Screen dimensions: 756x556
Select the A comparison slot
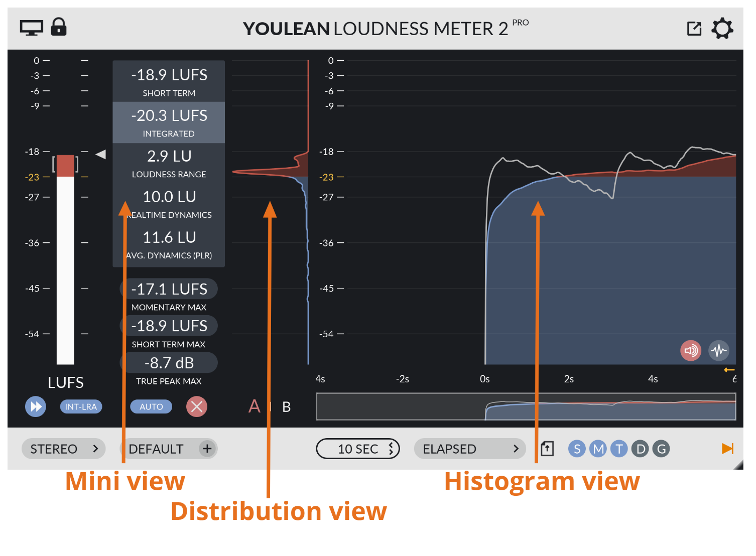(255, 407)
